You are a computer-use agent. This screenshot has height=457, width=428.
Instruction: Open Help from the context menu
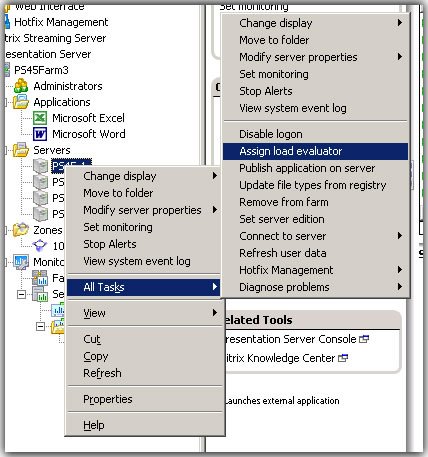144,425
